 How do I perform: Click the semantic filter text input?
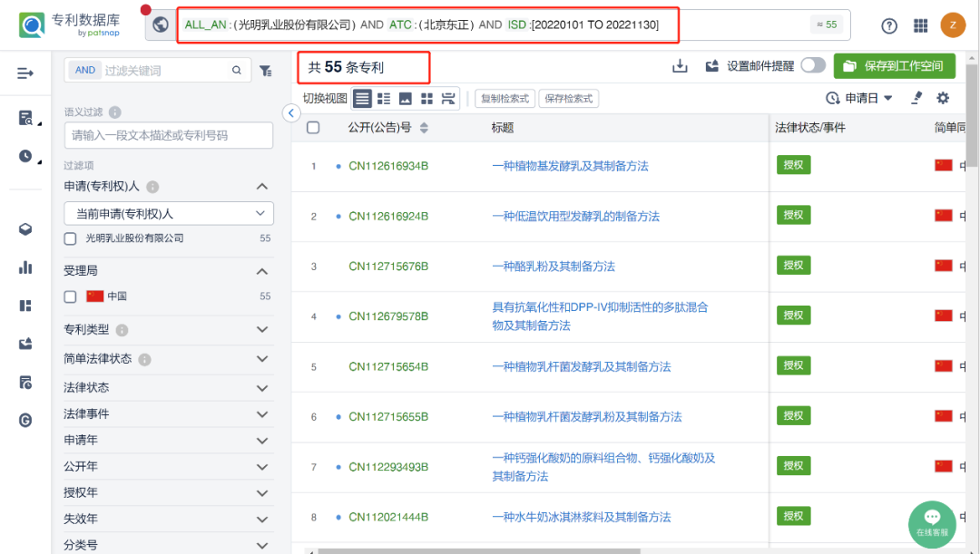169,135
